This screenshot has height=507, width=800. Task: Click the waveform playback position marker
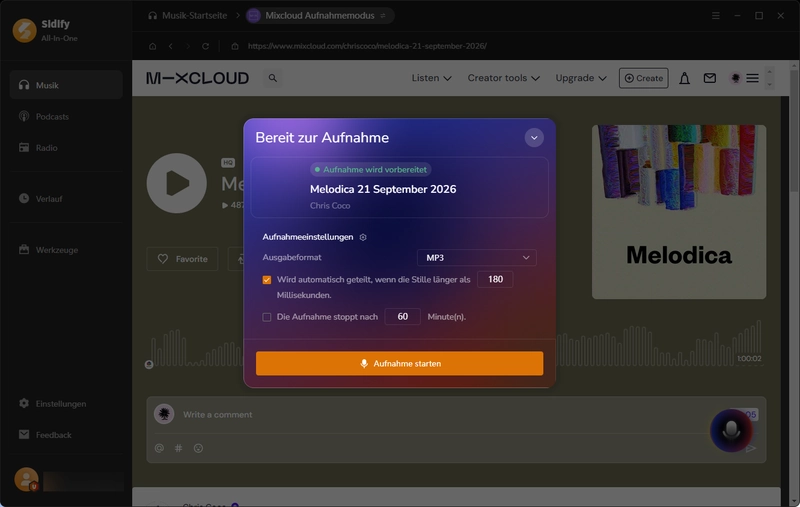[149, 364]
